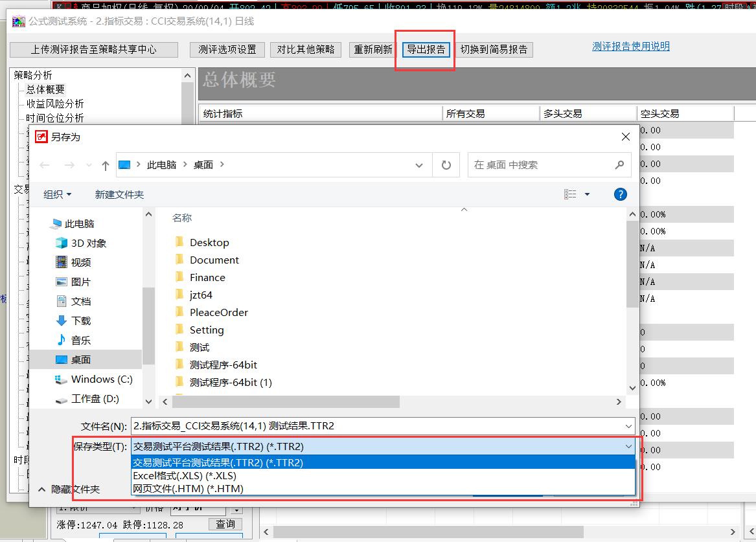Click the file list horizontal scrollbar
The height and width of the screenshot is (542, 756).
[286, 401]
